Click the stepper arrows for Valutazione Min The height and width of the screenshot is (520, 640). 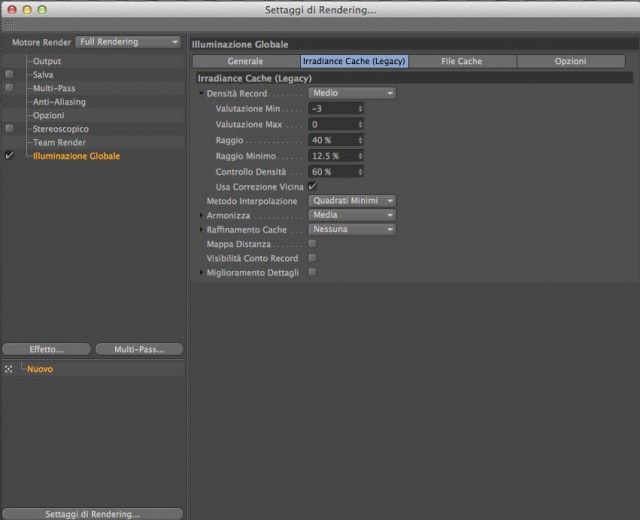tap(360, 109)
